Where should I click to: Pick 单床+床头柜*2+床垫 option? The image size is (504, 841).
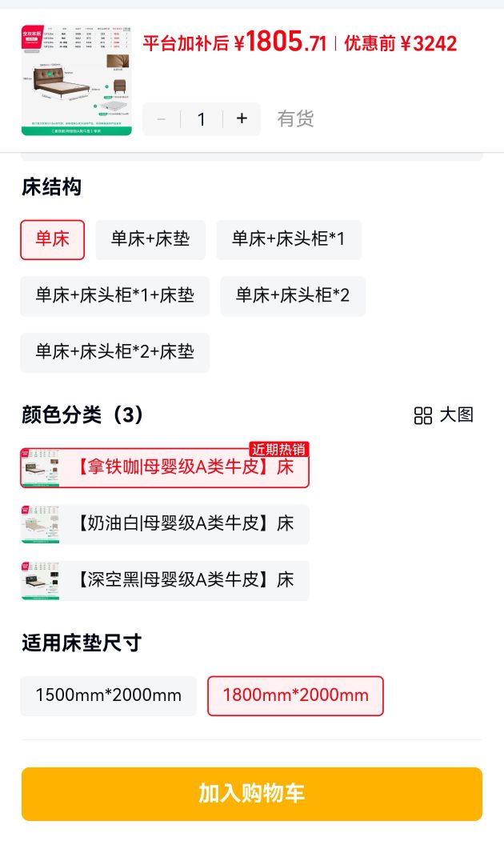pos(114,352)
